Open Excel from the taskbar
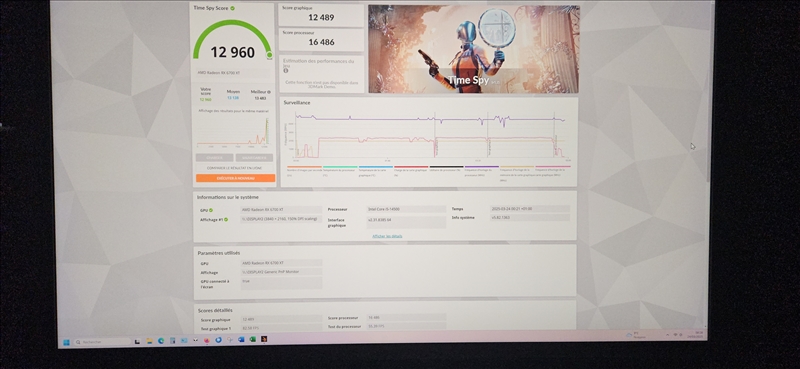This screenshot has height=369, width=800. point(253,339)
